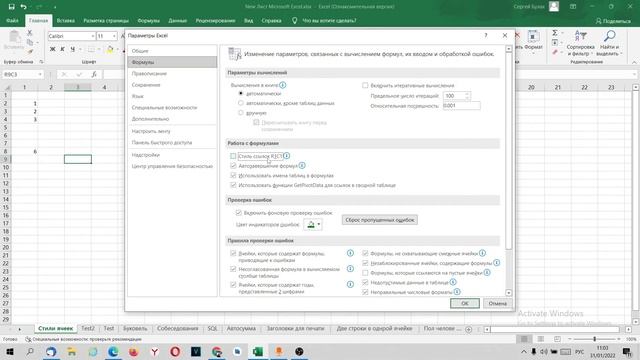The width and height of the screenshot is (640, 360).
Task: Switch to sheet tab Автосумма
Action: pos(241,329)
